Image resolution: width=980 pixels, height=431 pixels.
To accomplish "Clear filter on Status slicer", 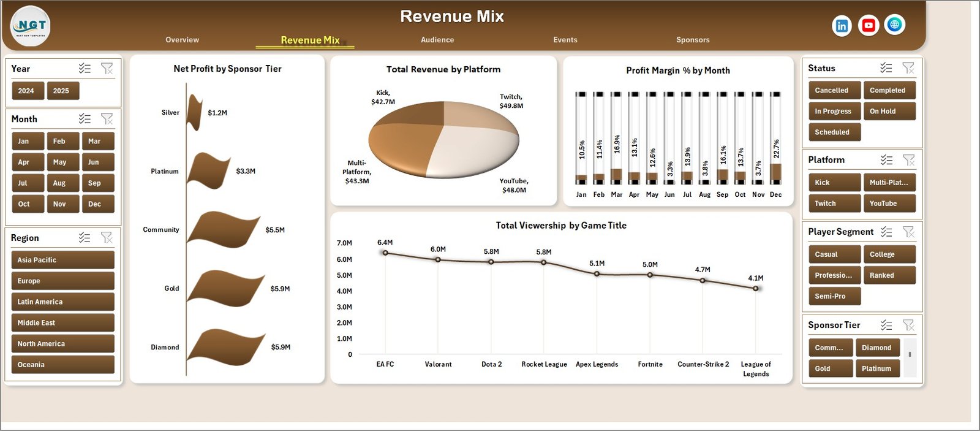I will [908, 68].
